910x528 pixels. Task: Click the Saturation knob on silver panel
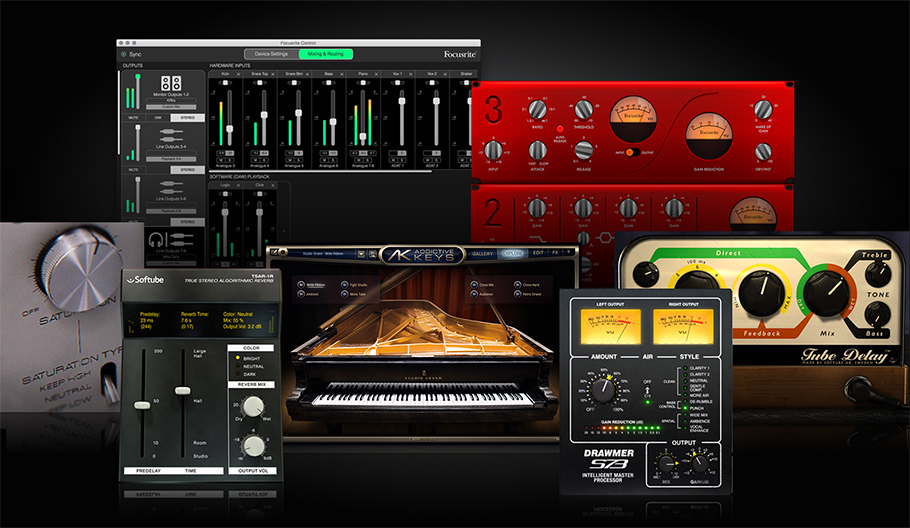pyautogui.click(x=80, y=267)
